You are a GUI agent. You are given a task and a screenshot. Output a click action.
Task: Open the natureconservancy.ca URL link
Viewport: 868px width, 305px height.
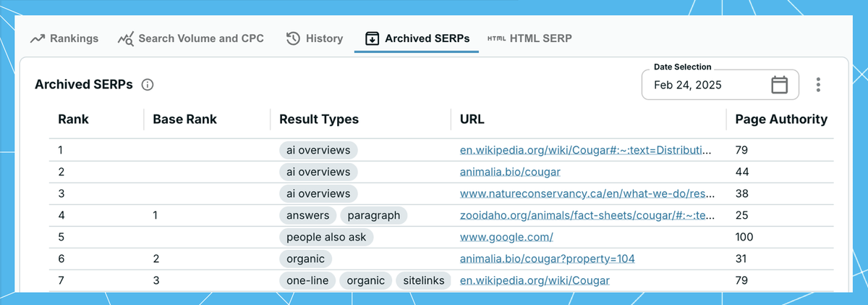coord(587,193)
